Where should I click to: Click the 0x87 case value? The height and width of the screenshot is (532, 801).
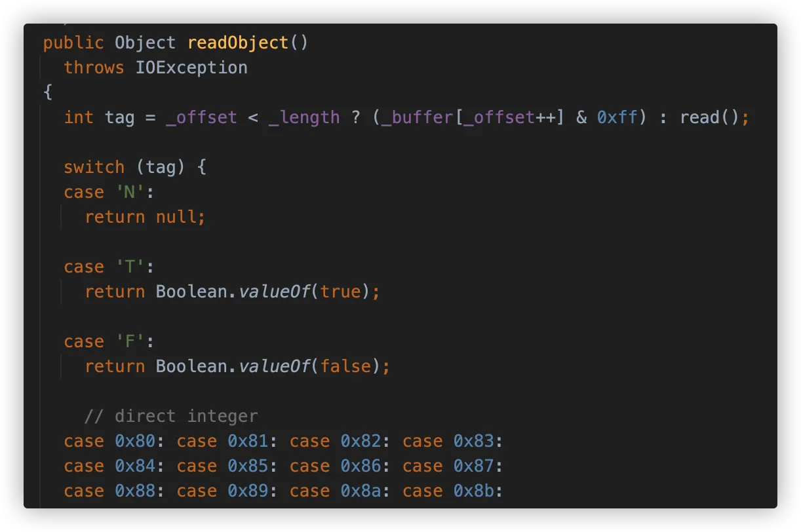473,466
